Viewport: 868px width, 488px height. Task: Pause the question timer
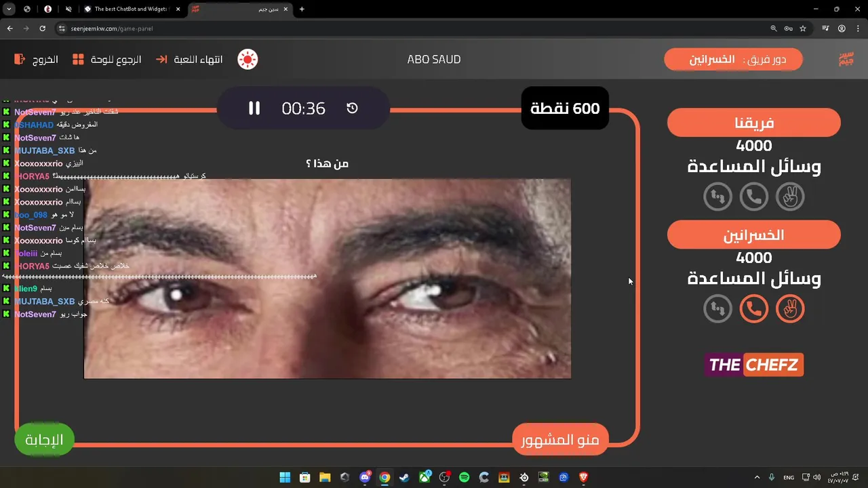pyautogui.click(x=254, y=108)
